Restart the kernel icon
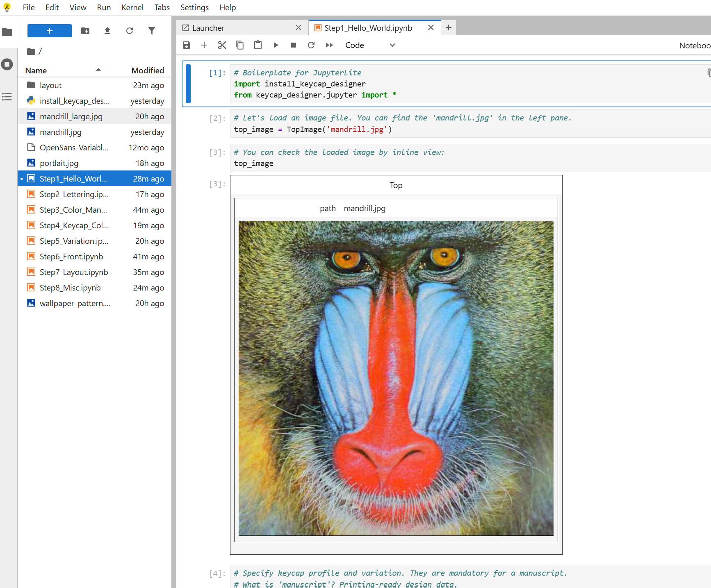 tap(311, 45)
